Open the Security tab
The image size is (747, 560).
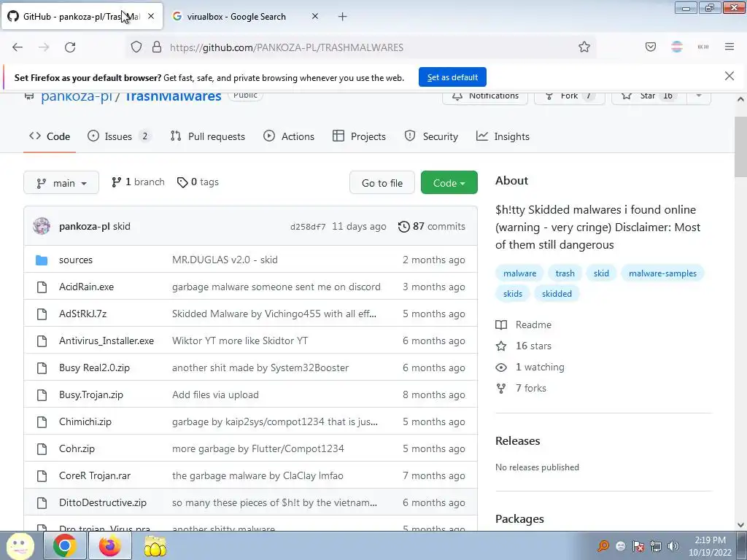431,136
